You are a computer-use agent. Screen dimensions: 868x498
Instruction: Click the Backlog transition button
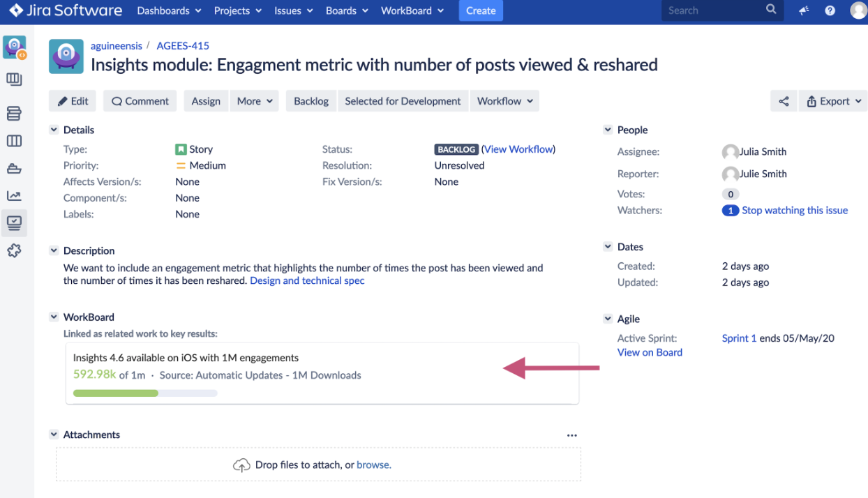click(x=311, y=101)
